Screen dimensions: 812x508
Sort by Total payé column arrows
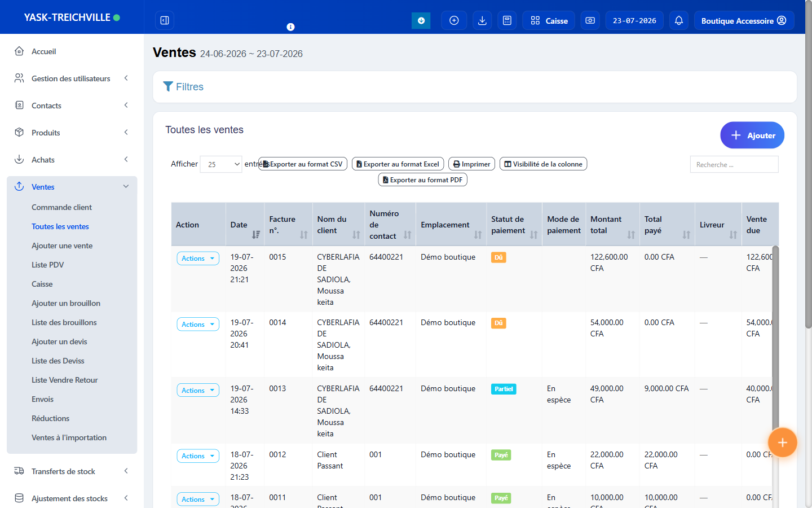[686, 234]
